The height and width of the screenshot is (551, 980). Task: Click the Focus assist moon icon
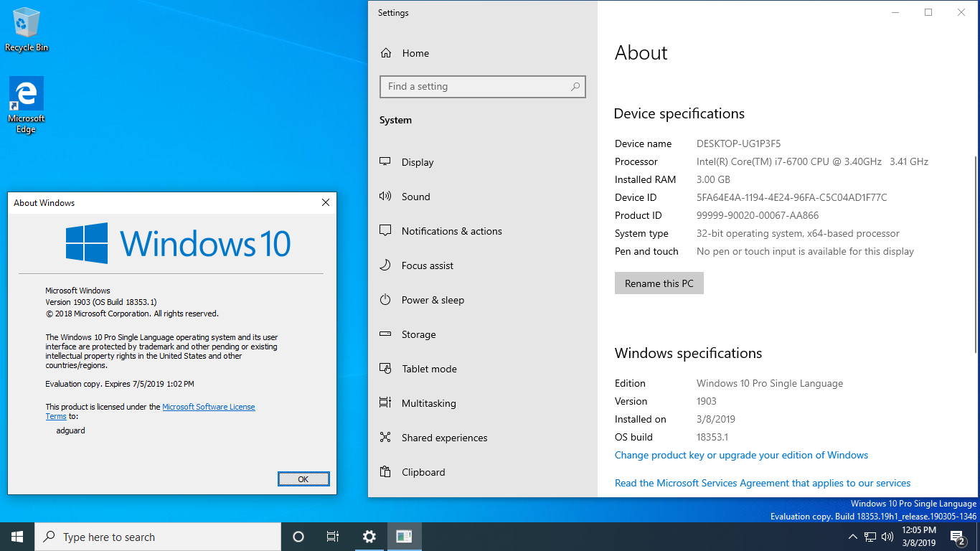(385, 265)
